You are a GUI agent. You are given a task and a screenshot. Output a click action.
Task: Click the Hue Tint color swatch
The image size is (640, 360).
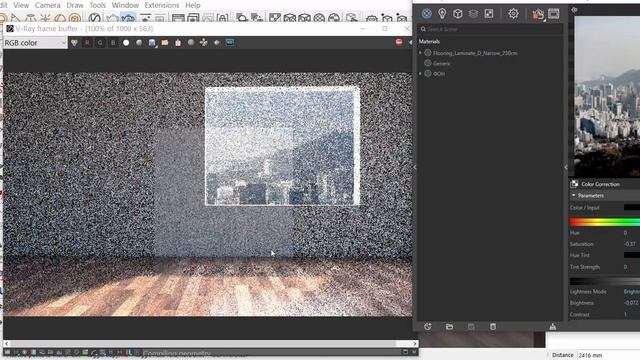(x=632, y=255)
